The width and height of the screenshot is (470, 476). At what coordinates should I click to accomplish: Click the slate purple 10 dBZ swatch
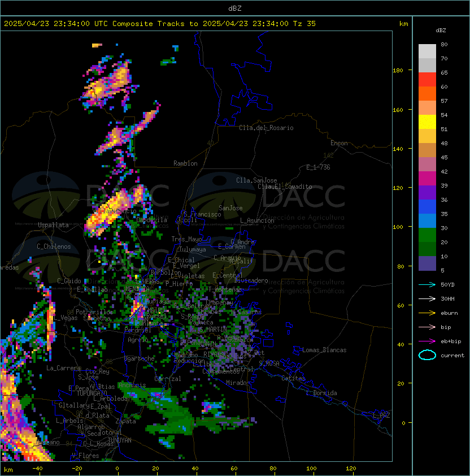pyautogui.click(x=427, y=263)
